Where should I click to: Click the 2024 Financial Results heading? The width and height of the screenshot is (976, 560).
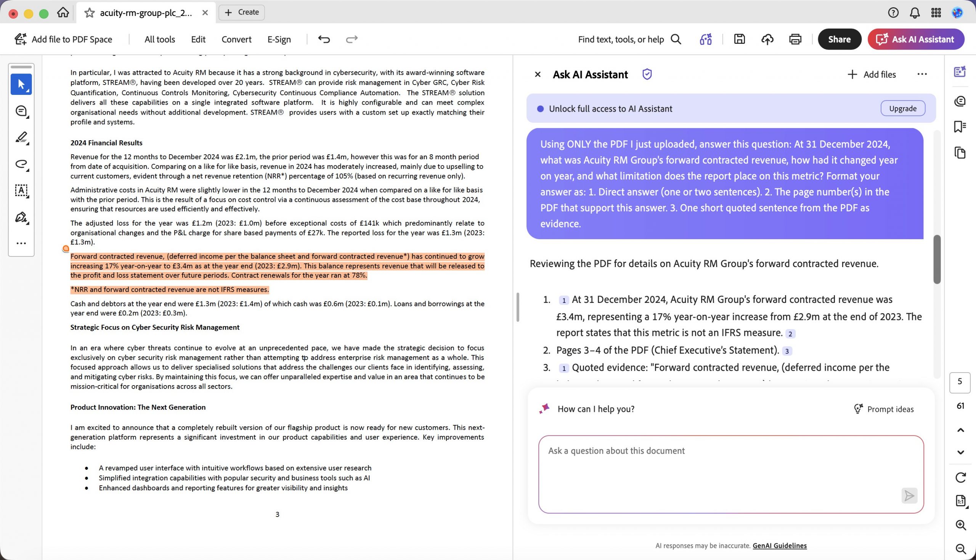tap(106, 143)
